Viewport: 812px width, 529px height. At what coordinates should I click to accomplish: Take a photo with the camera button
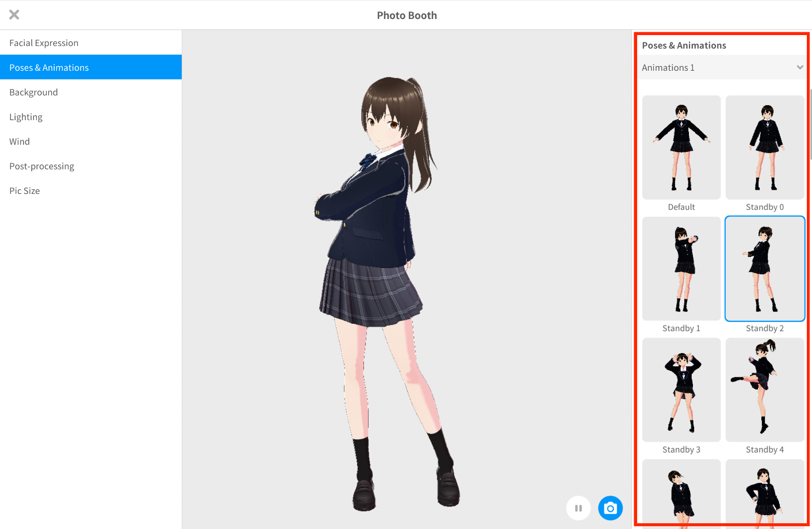[x=611, y=508]
